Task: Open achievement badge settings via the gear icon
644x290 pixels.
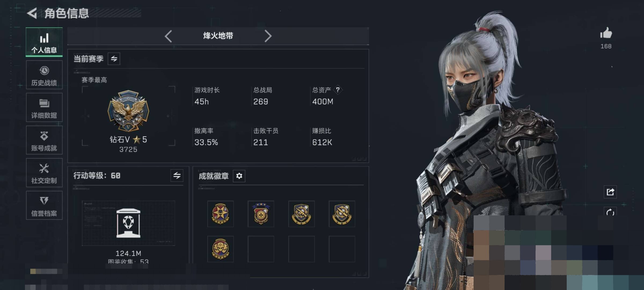Action: coord(239,176)
